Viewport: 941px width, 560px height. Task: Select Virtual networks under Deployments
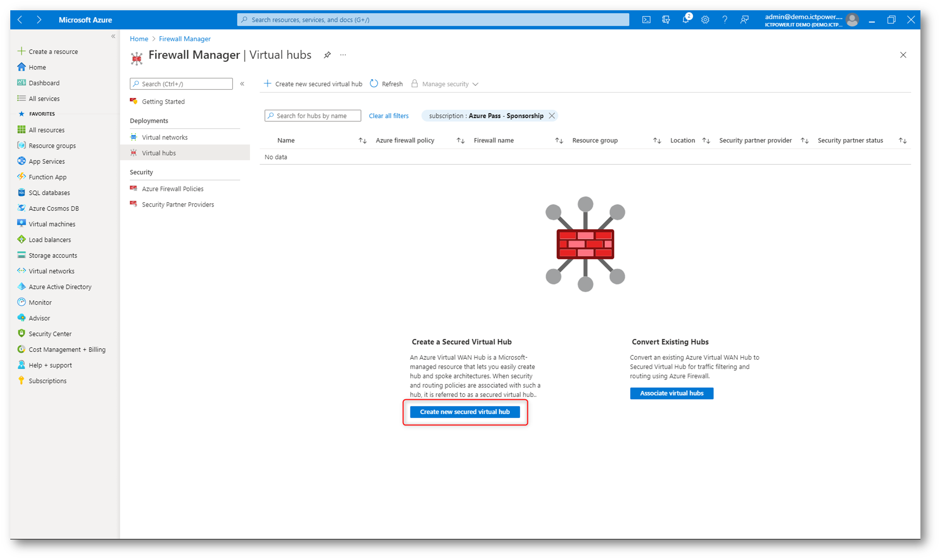[x=165, y=137]
